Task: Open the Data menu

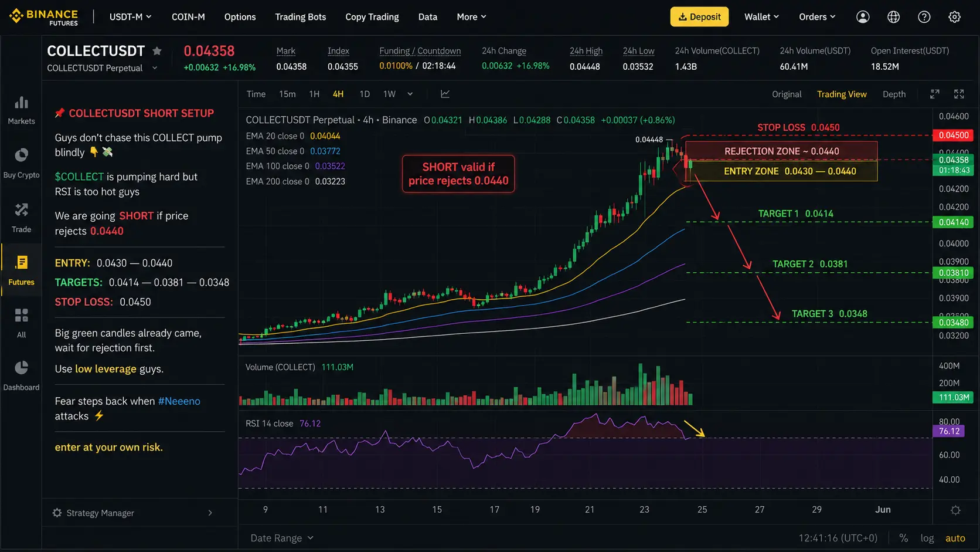Action: (428, 17)
